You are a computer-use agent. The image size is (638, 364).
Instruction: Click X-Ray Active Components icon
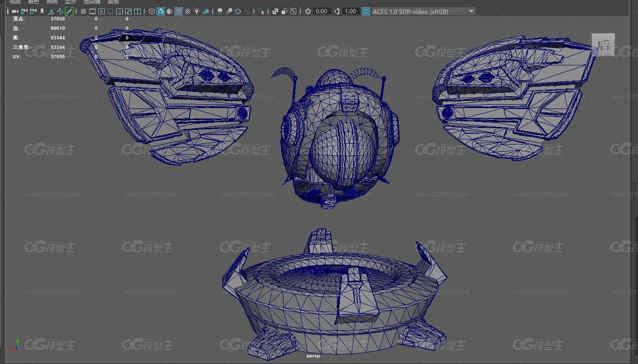coord(284,11)
